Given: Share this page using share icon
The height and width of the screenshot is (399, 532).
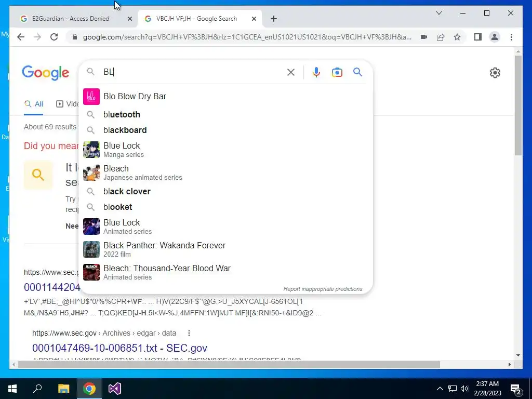Looking at the screenshot, I should point(441,37).
